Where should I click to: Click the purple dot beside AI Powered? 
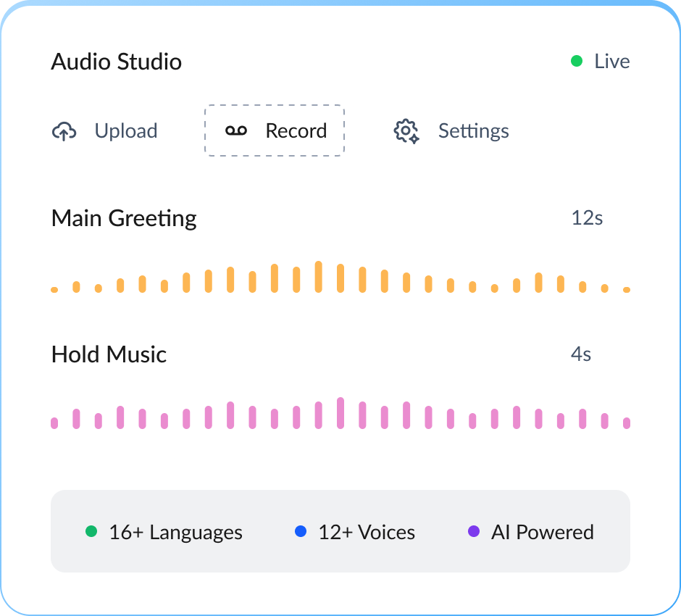[474, 532]
